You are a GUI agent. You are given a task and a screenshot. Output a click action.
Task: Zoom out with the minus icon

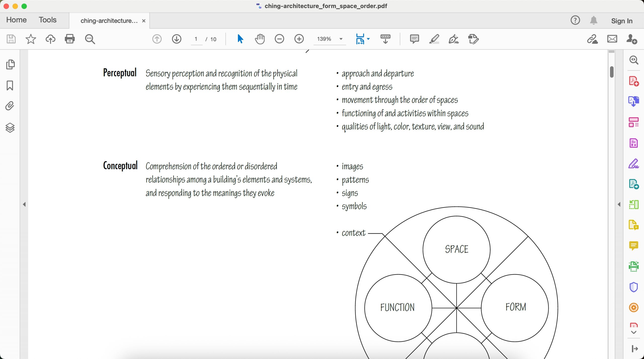279,39
